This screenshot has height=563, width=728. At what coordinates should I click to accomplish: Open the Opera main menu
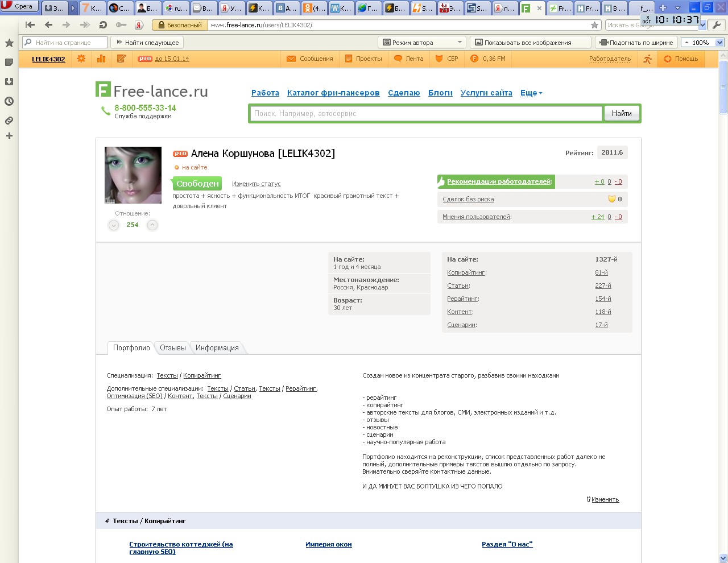19,6
